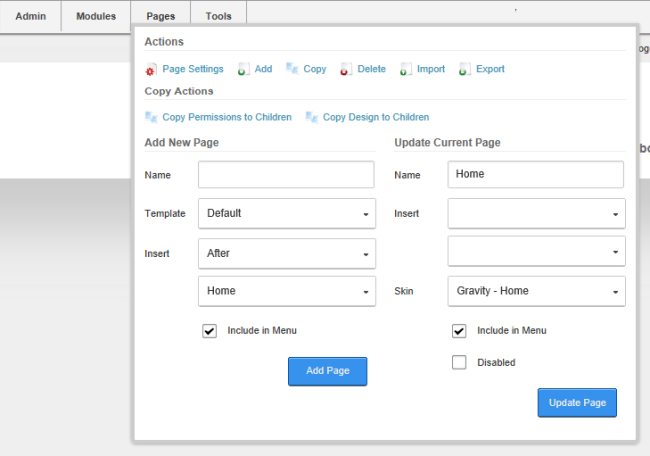Click the Delete link under Actions
Screen dimensions: 650x456
(371, 69)
